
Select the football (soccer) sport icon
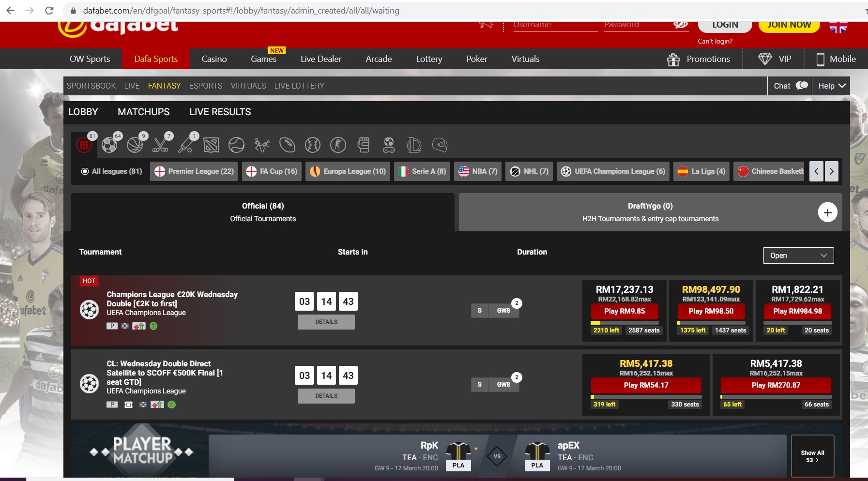(109, 145)
